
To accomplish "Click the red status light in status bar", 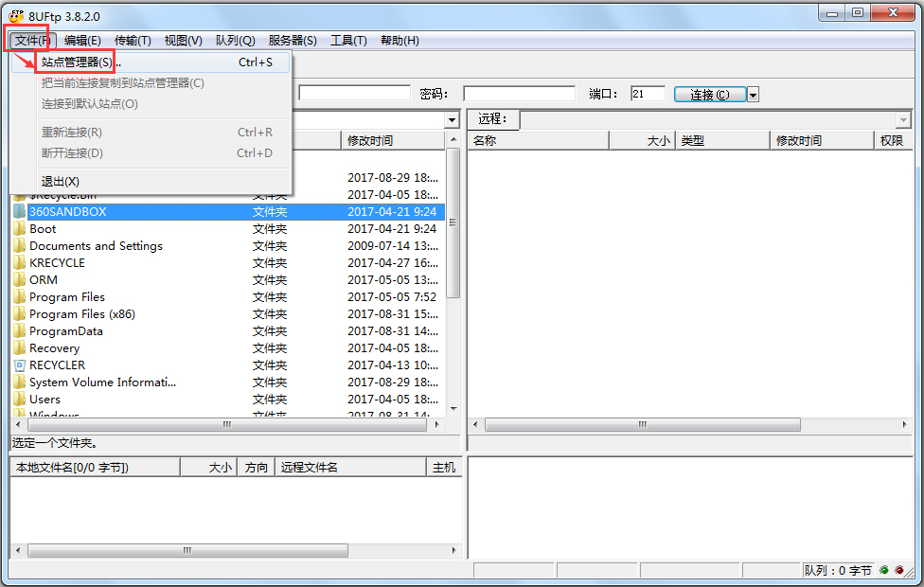I will [x=898, y=570].
